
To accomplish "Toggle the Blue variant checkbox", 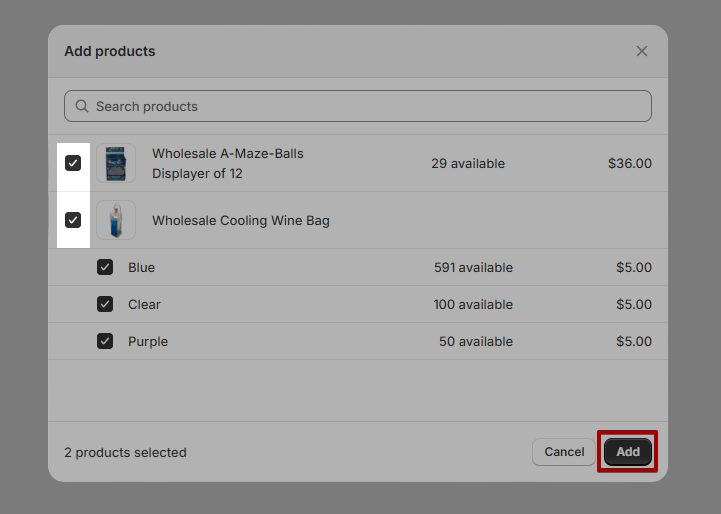I will (105, 267).
